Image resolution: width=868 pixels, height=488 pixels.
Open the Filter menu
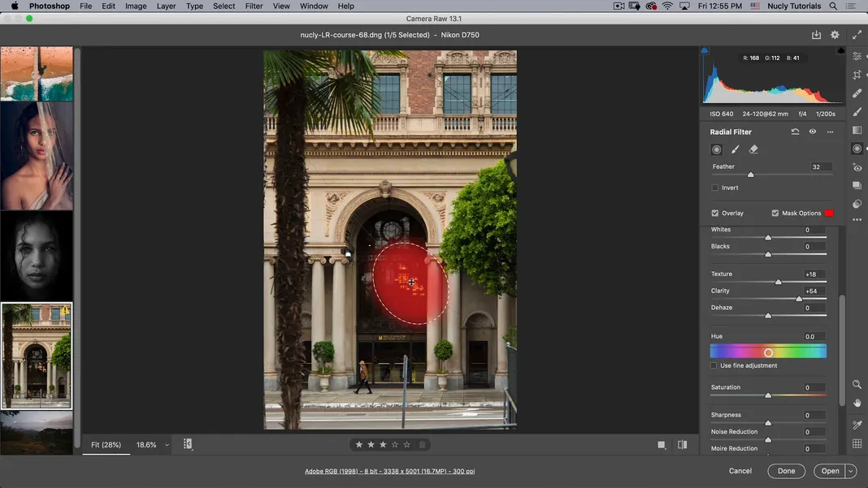point(254,6)
